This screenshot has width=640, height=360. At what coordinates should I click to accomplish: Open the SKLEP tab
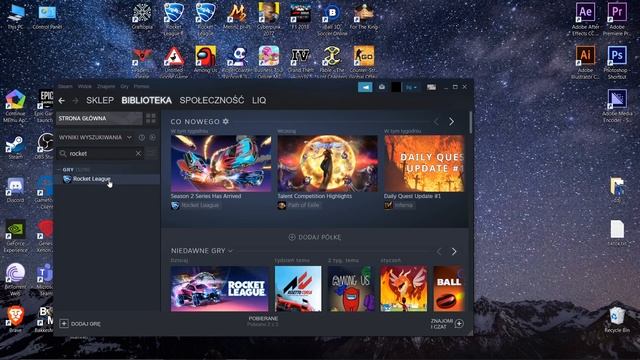pos(100,100)
